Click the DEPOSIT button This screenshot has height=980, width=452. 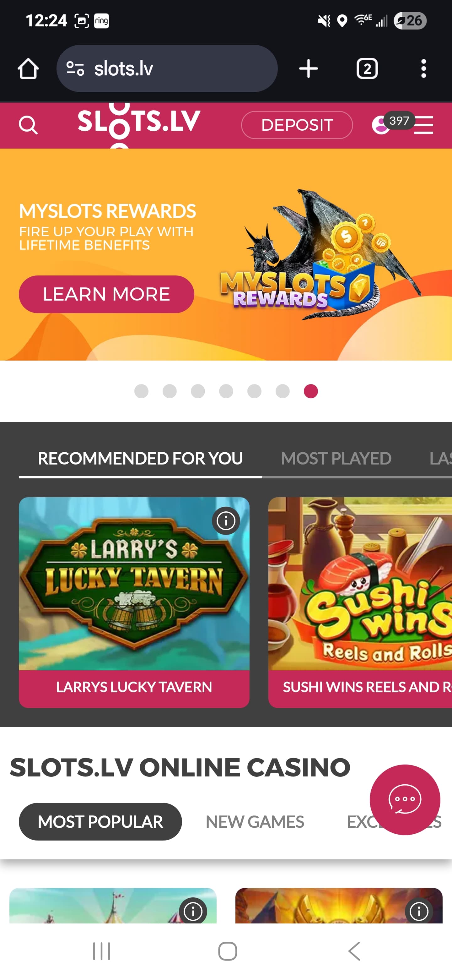tap(297, 125)
